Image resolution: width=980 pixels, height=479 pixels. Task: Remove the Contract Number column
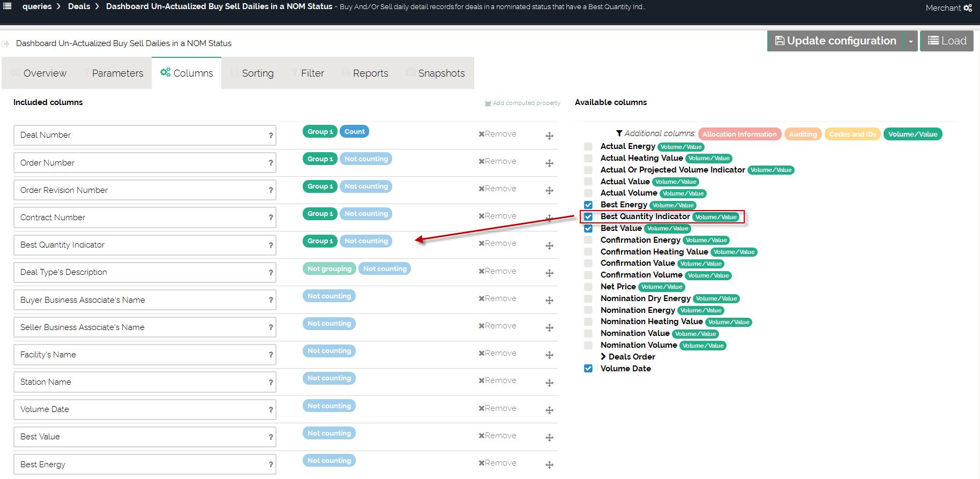(x=497, y=216)
